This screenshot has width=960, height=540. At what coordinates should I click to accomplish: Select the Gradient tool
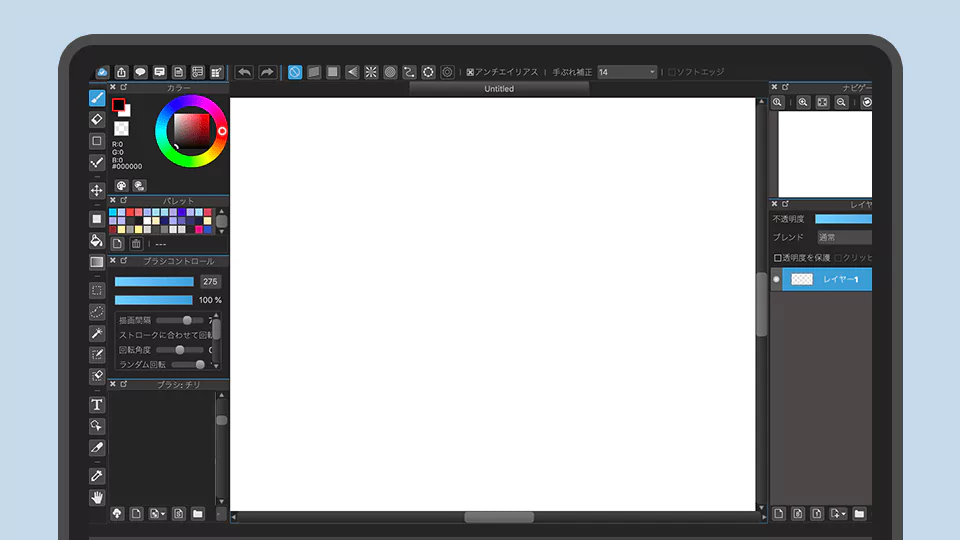(x=97, y=261)
